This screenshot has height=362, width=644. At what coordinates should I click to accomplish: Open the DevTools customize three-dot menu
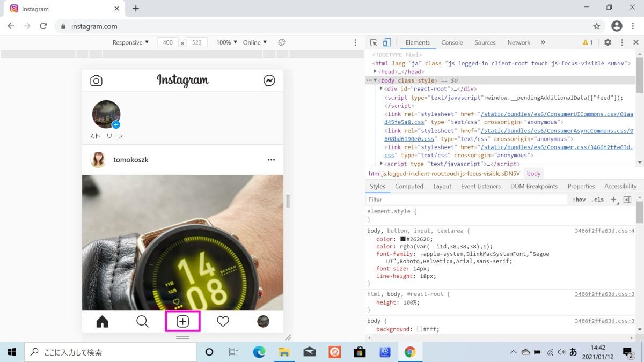point(622,42)
